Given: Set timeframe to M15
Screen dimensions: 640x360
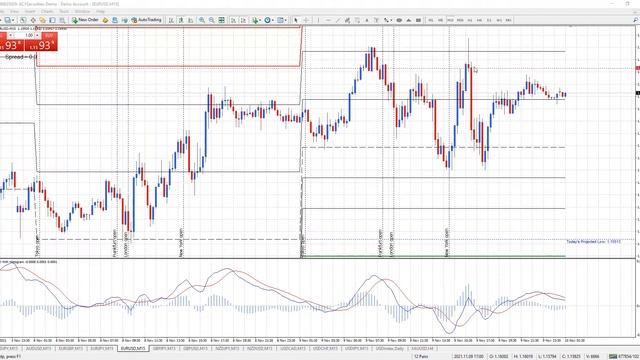Looking at the screenshot, I should (x=450, y=20).
